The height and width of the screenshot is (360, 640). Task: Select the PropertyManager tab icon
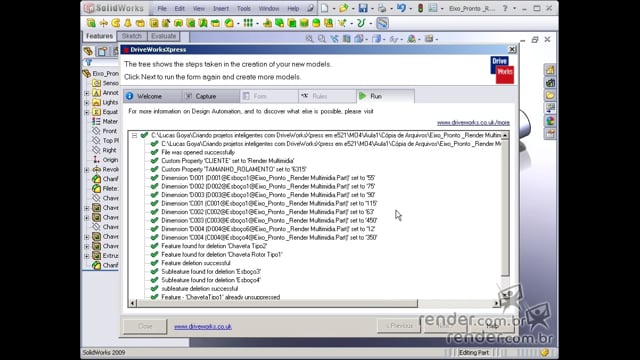pos(102,51)
